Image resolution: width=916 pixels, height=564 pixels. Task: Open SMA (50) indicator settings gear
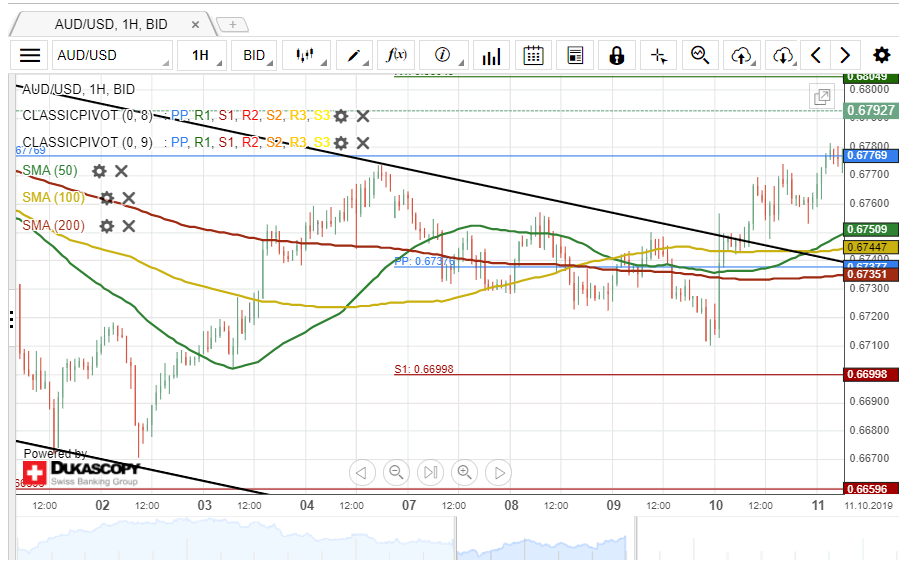point(99,171)
